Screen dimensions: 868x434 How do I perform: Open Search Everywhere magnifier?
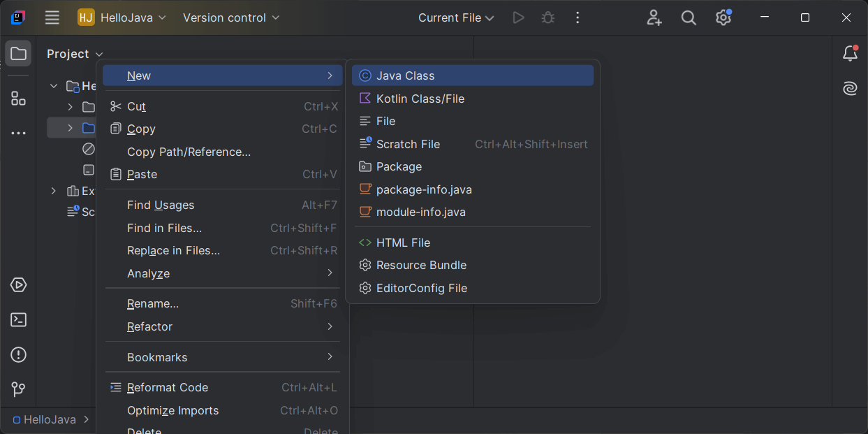689,17
